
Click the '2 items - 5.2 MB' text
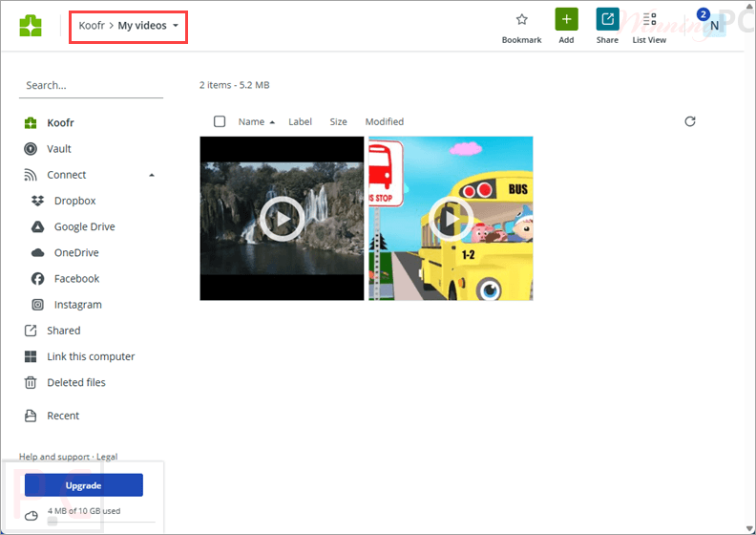[234, 85]
